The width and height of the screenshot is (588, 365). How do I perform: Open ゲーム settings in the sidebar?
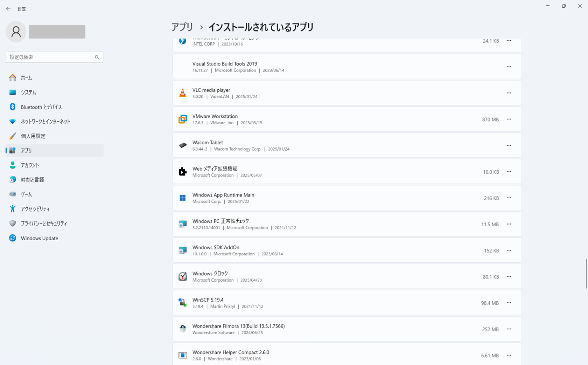click(55, 194)
